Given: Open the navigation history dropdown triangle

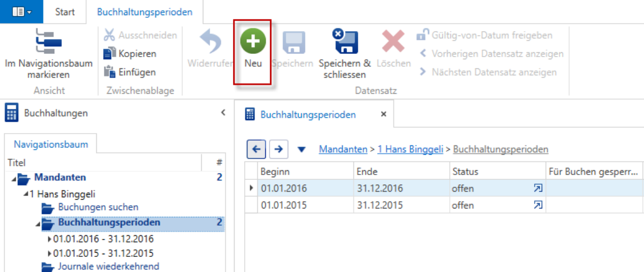Looking at the screenshot, I should pos(302,150).
